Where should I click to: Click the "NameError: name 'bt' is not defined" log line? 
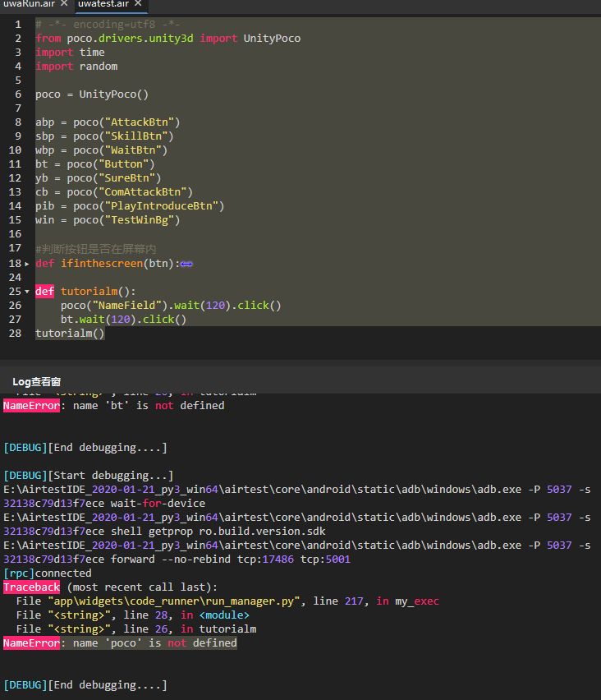tap(114, 406)
